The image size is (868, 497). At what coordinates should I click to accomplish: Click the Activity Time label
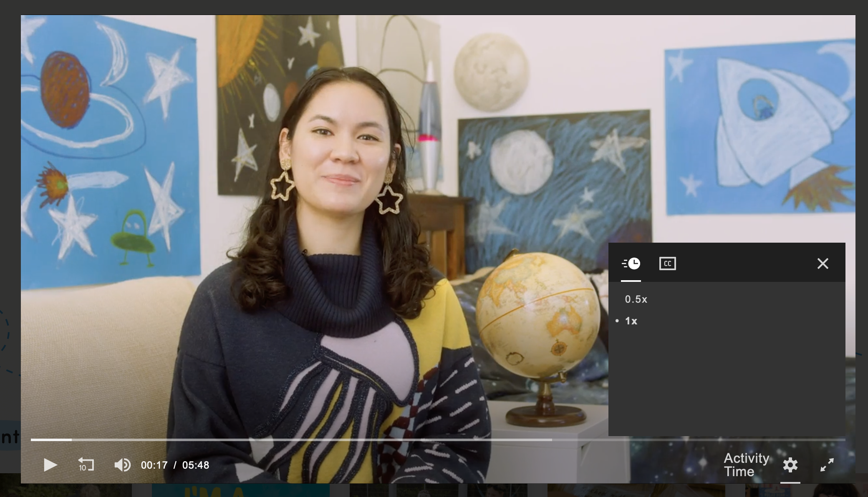click(x=747, y=465)
